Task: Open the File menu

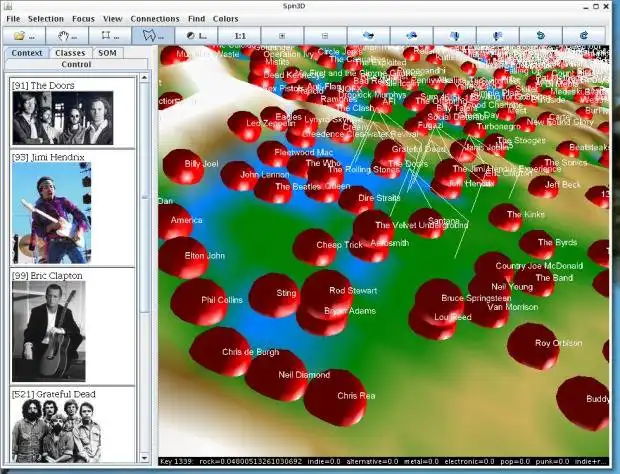Action: coord(13,19)
